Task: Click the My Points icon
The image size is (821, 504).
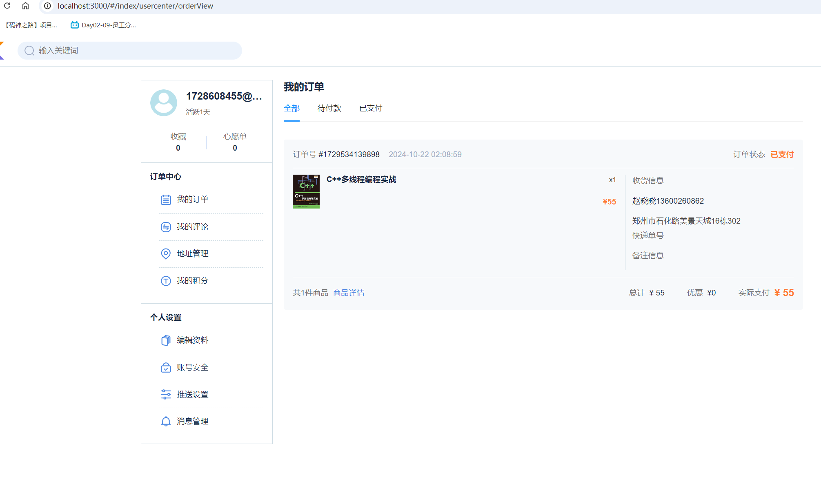Action: tap(166, 281)
